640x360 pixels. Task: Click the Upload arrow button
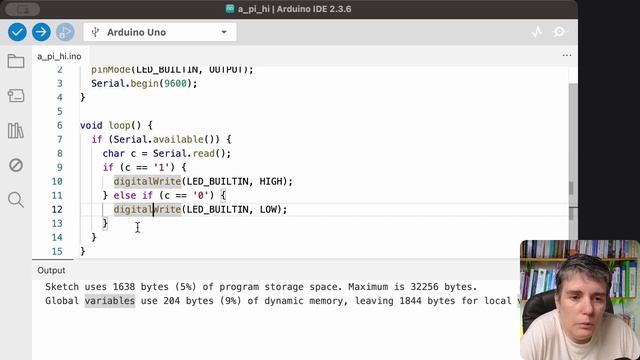click(x=41, y=32)
